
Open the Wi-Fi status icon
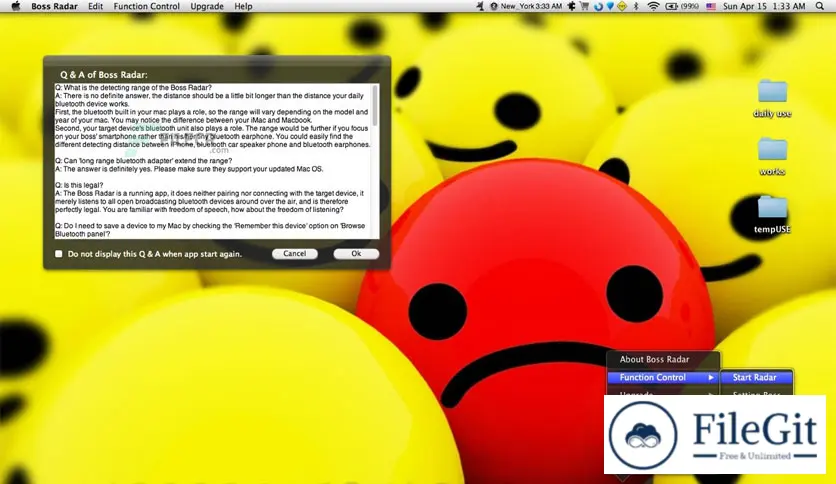coord(653,6)
